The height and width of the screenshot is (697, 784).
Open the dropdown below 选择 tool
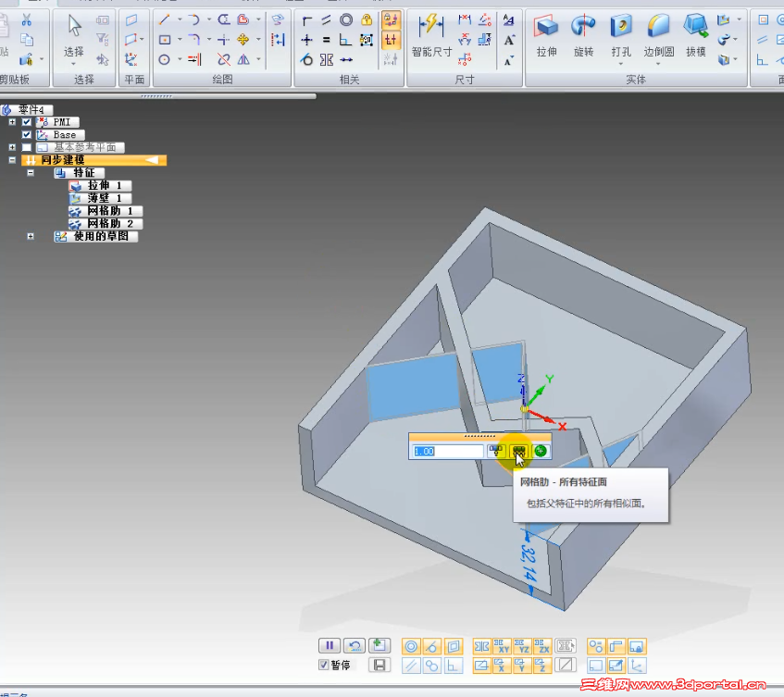coord(73,64)
